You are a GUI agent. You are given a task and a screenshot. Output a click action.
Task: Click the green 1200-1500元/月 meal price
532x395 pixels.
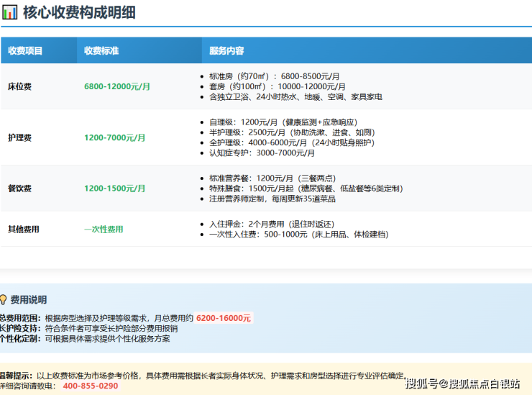click(x=115, y=189)
